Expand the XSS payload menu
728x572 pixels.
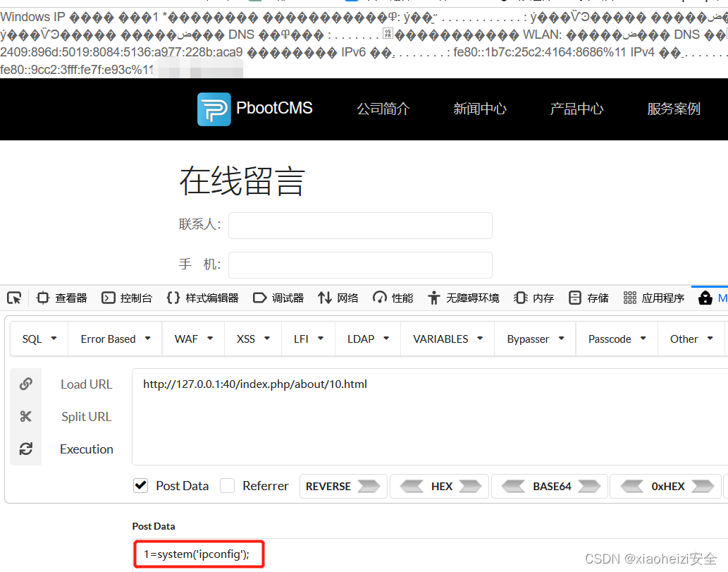[x=252, y=339]
